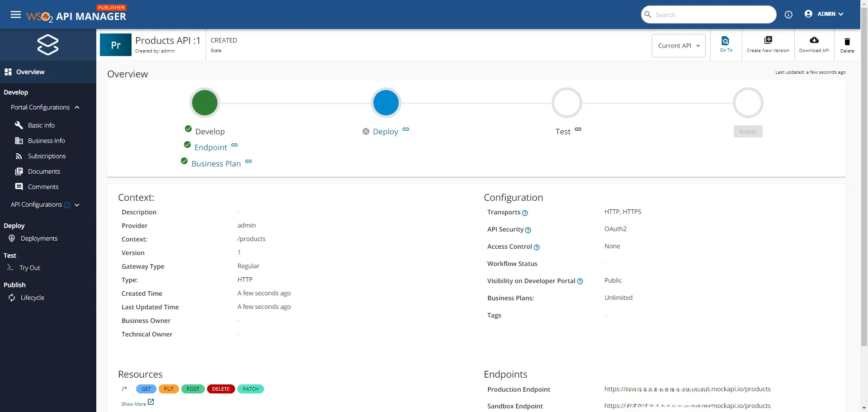Click the empty Test step circle
The width and height of the screenshot is (868, 412).
coord(567,103)
